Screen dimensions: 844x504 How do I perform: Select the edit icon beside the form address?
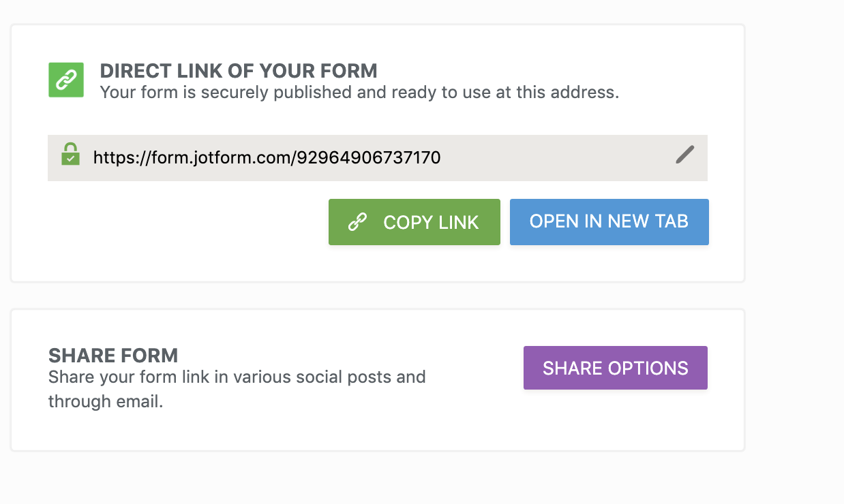coord(684,155)
